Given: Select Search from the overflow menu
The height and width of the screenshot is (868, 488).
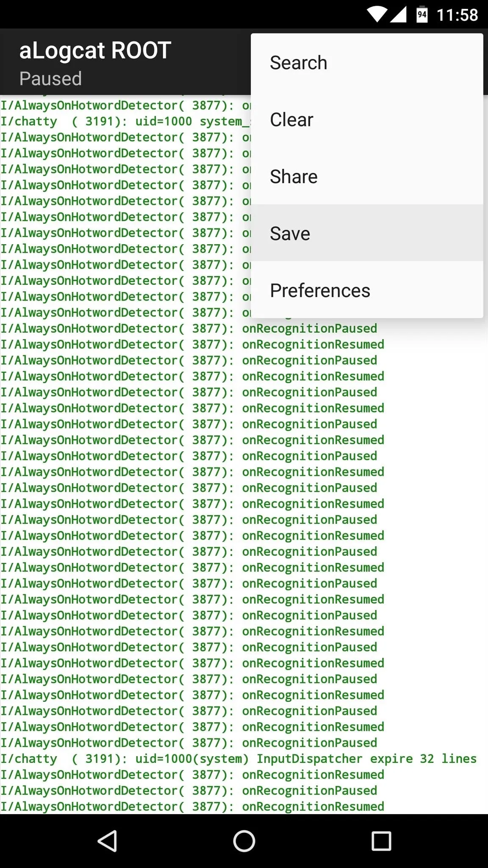Looking at the screenshot, I should pyautogui.click(x=367, y=63).
